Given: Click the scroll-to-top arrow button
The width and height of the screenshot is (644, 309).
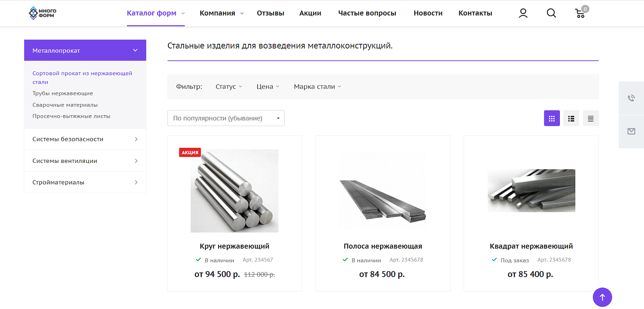Looking at the screenshot, I should (x=602, y=297).
